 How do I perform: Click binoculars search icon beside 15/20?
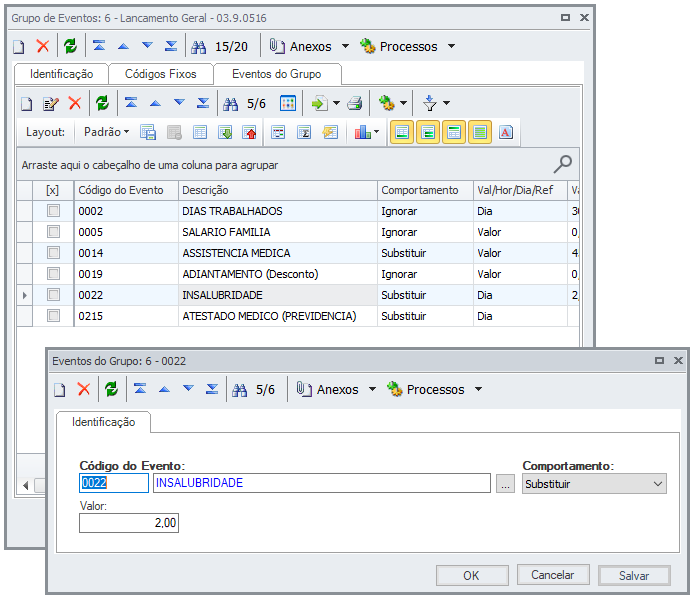tap(199, 47)
